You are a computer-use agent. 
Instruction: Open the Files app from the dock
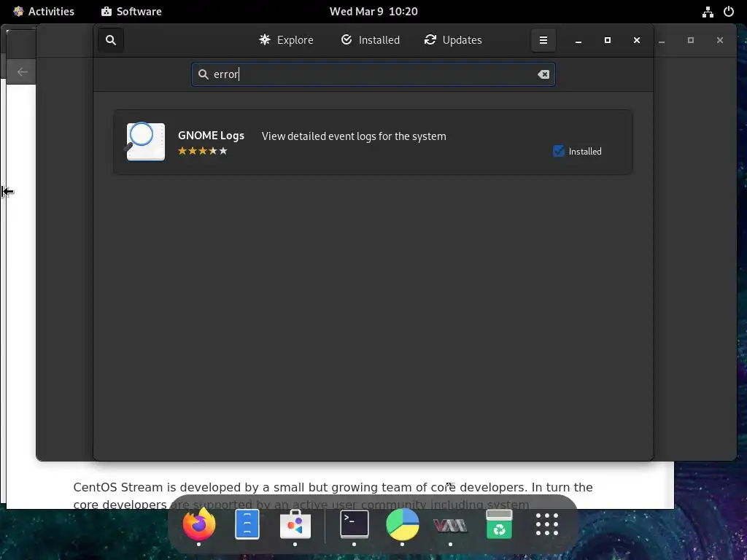247,524
